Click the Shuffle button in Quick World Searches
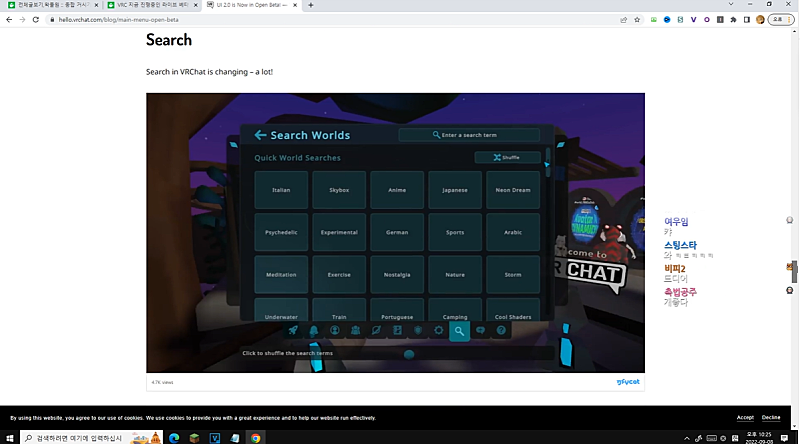 (507, 158)
